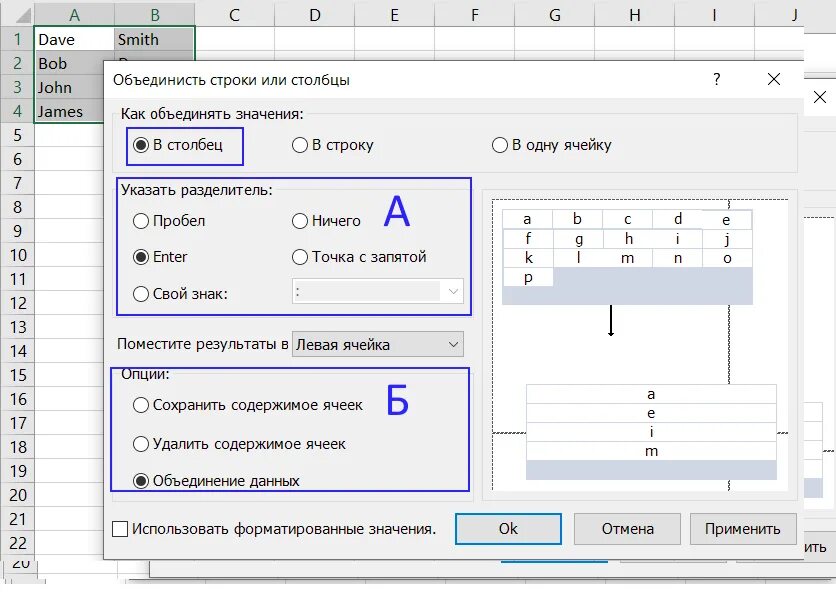Select cell containing 'Bob'
The width and height of the screenshot is (836, 600).
coord(69,63)
